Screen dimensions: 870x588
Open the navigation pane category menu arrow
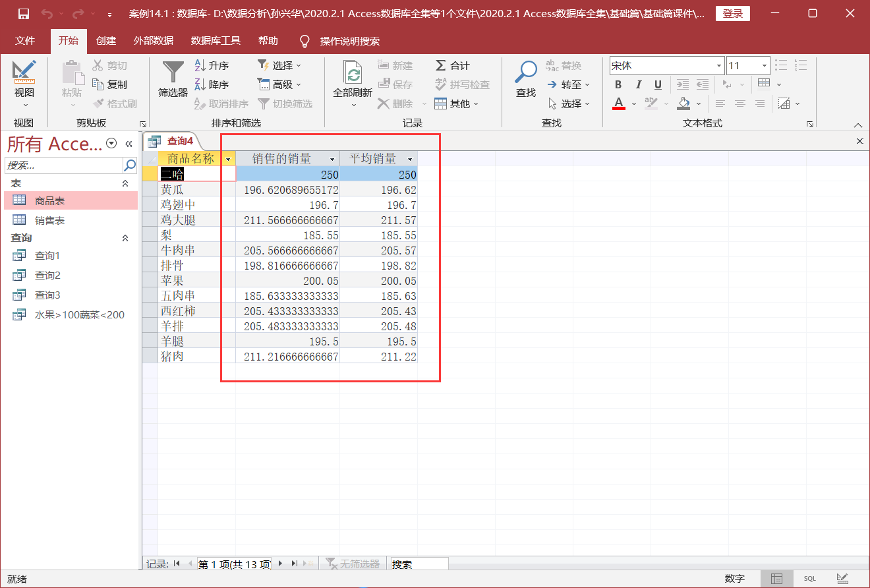[111, 144]
